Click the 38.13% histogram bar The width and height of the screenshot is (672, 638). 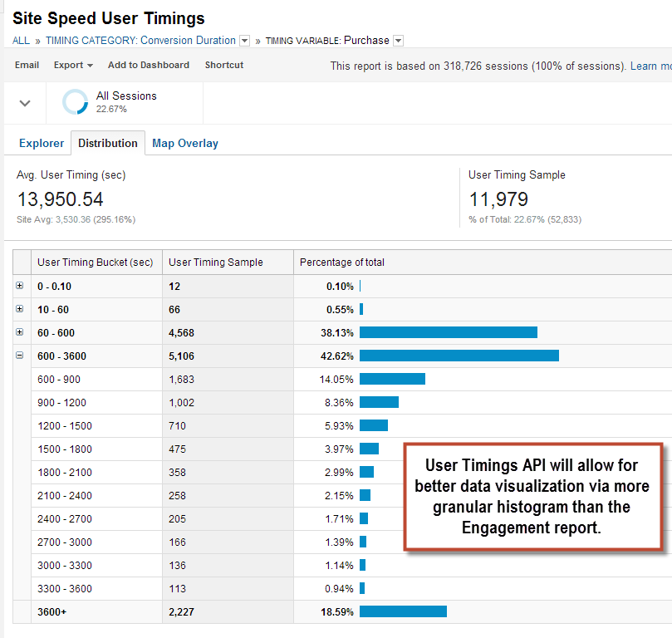tap(449, 332)
